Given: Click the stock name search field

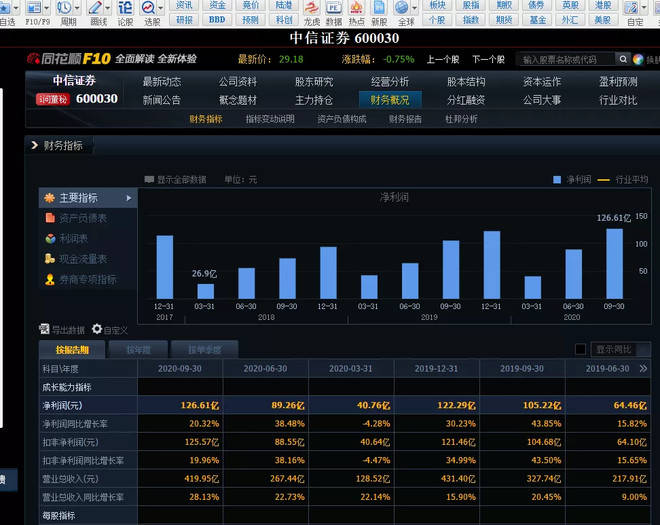Looking at the screenshot, I should point(567,59).
